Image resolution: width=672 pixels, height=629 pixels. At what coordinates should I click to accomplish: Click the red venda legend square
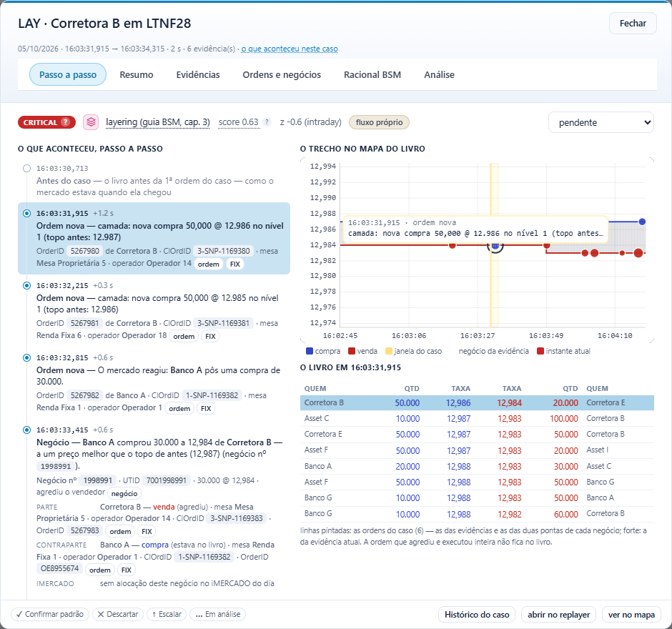352,351
